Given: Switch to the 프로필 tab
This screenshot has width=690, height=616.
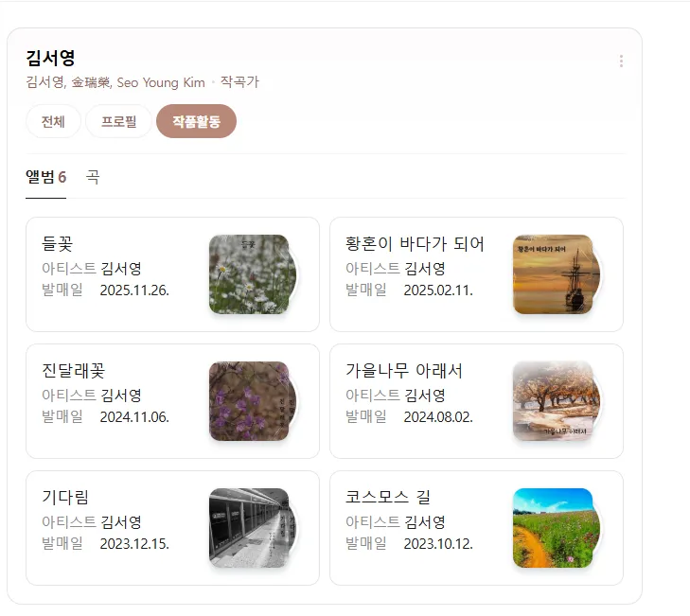Looking at the screenshot, I should (x=119, y=121).
